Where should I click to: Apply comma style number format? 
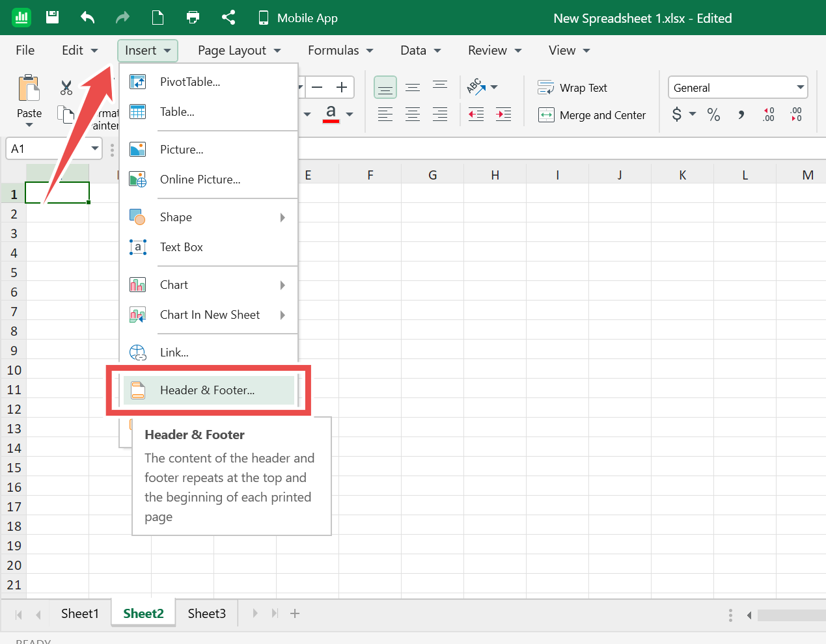coord(741,114)
